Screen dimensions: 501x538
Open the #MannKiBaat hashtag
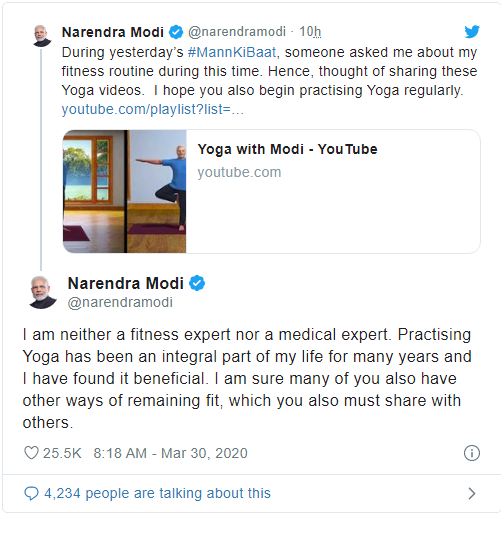[x=232, y=52]
